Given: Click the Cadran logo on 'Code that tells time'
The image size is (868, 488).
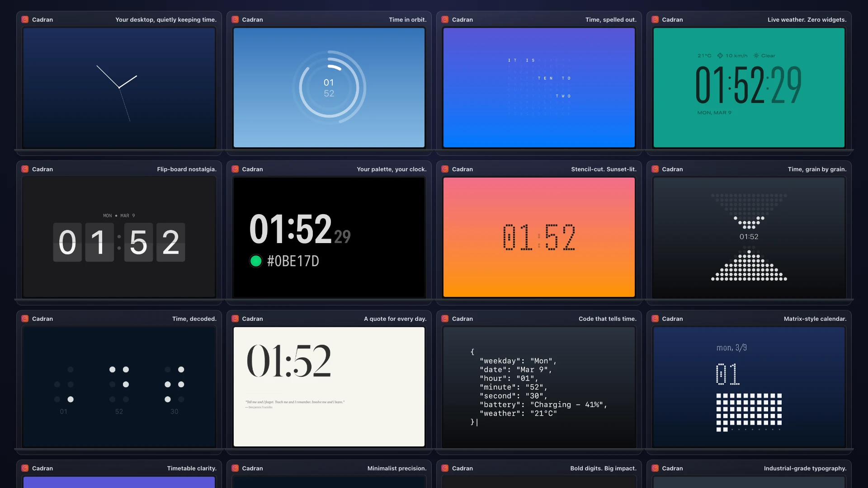Looking at the screenshot, I should 445,319.
